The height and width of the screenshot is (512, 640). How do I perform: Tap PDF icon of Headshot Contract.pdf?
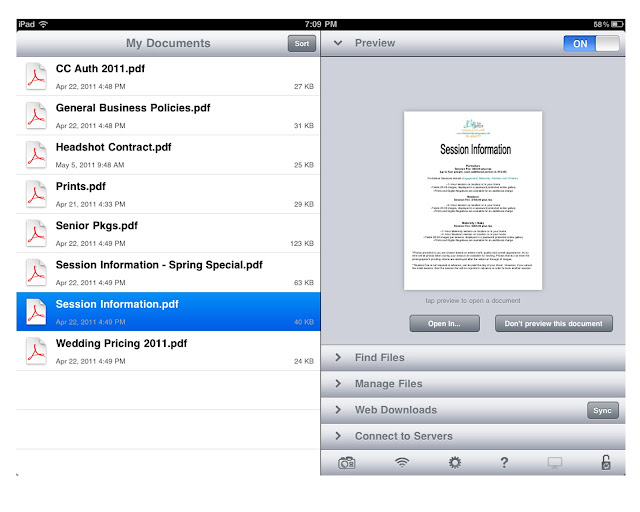[36, 155]
